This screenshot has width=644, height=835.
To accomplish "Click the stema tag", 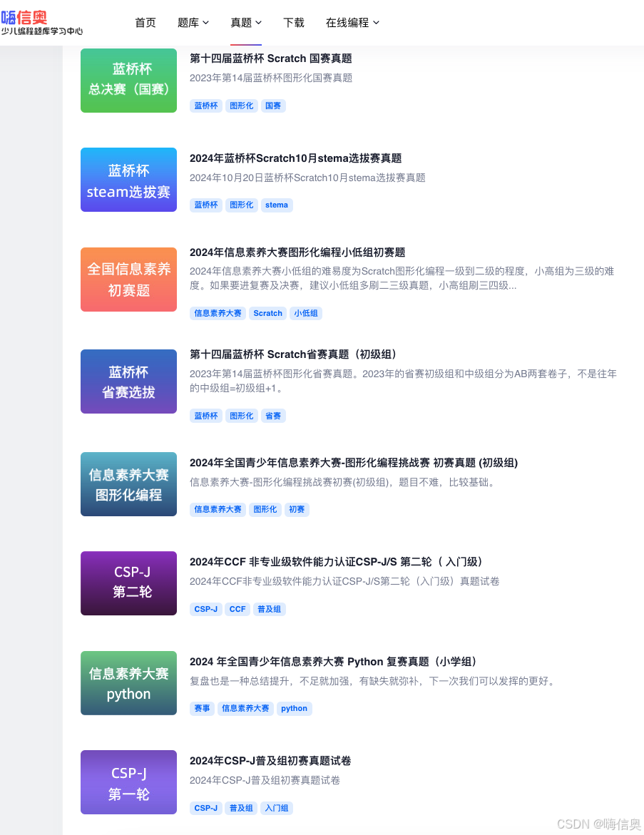I will pyautogui.click(x=277, y=205).
